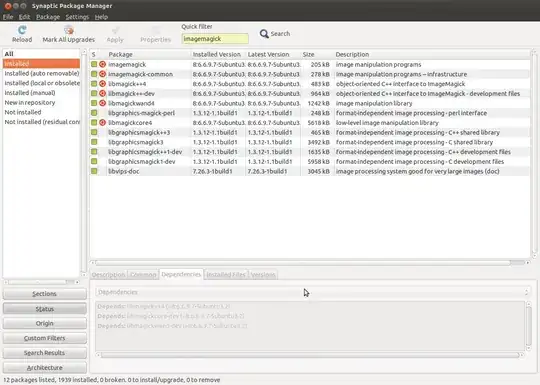
Task: Click the package list vertical scrollbar
Action: (x=534, y=153)
